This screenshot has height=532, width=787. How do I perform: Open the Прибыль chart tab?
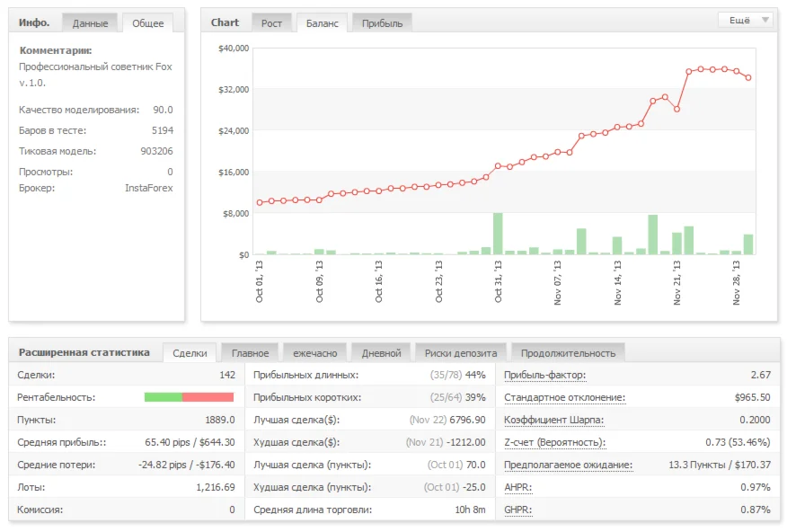click(x=382, y=23)
